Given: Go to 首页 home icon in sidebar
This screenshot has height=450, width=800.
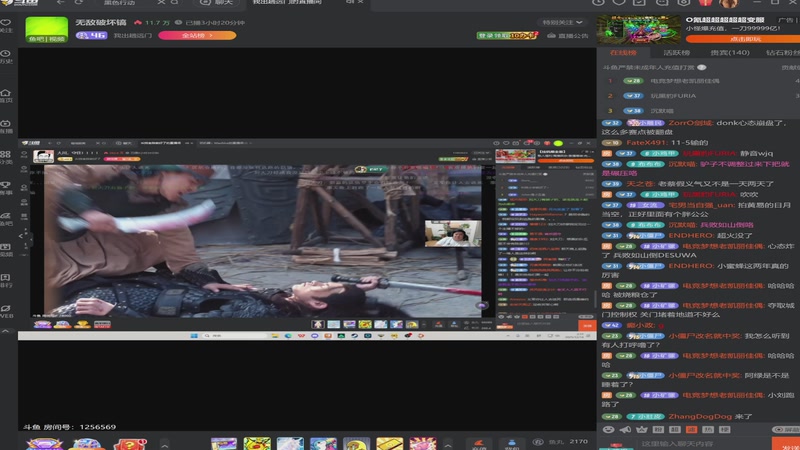Looking at the screenshot, I should 6,95.
